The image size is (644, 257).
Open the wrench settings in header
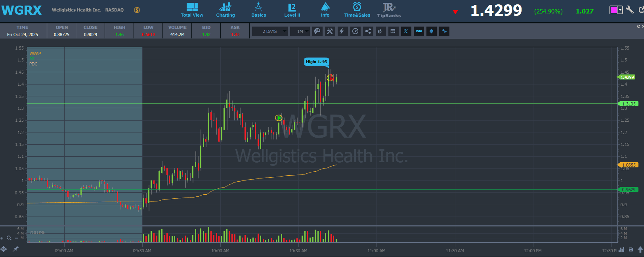click(630, 10)
